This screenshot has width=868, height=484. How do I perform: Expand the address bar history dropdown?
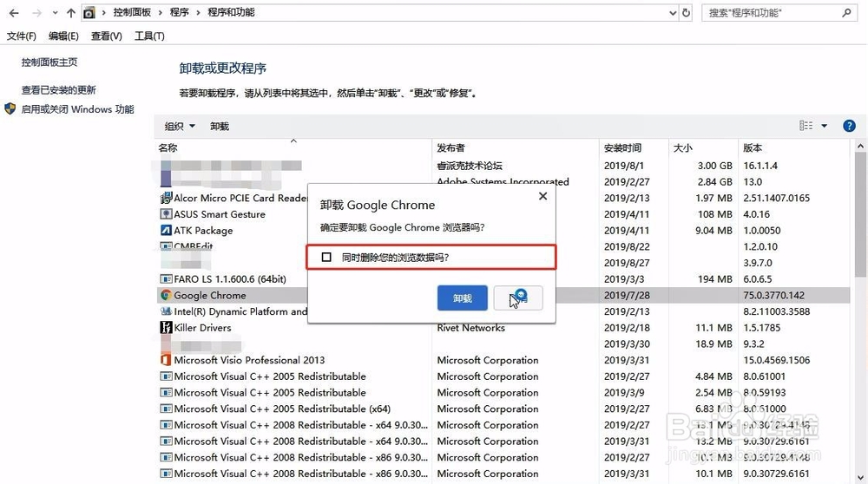(x=673, y=13)
